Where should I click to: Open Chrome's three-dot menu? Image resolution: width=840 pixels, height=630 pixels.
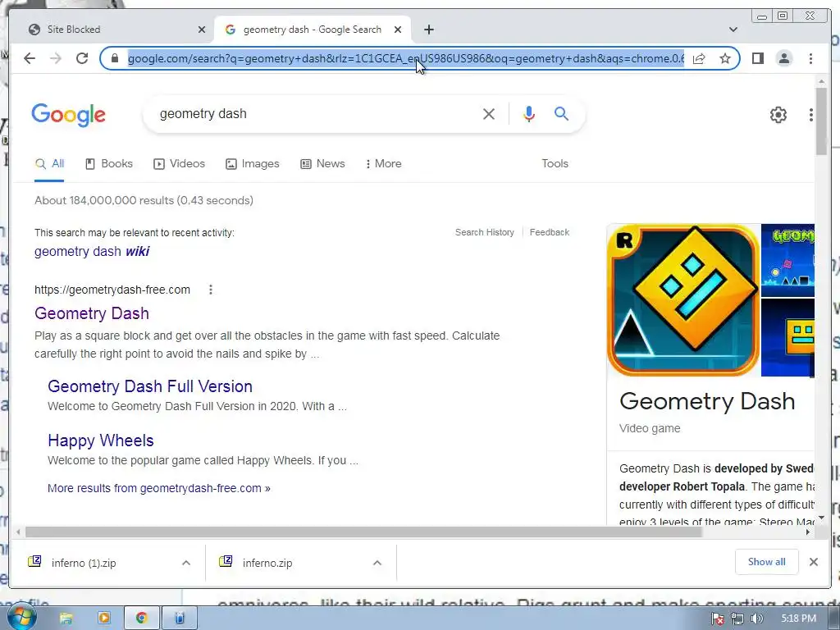[x=810, y=58]
